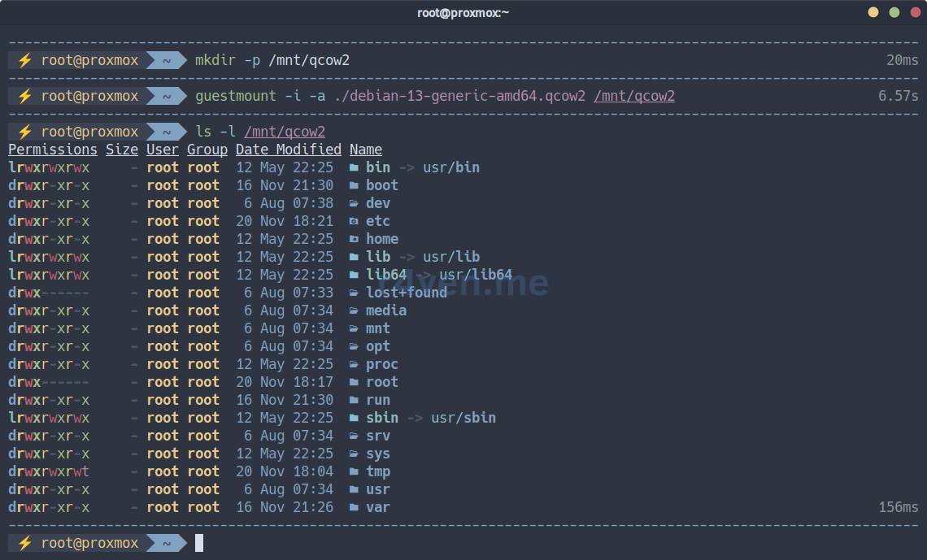Viewport: 927px width, 560px height.
Task: Click the open folder icon beside dev
Action: [354, 203]
